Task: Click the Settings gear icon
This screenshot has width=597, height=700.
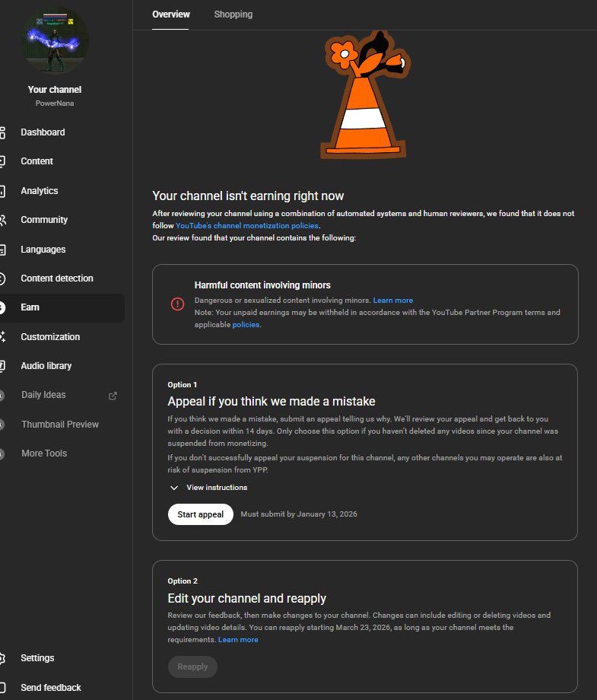Action: click(x=2, y=658)
